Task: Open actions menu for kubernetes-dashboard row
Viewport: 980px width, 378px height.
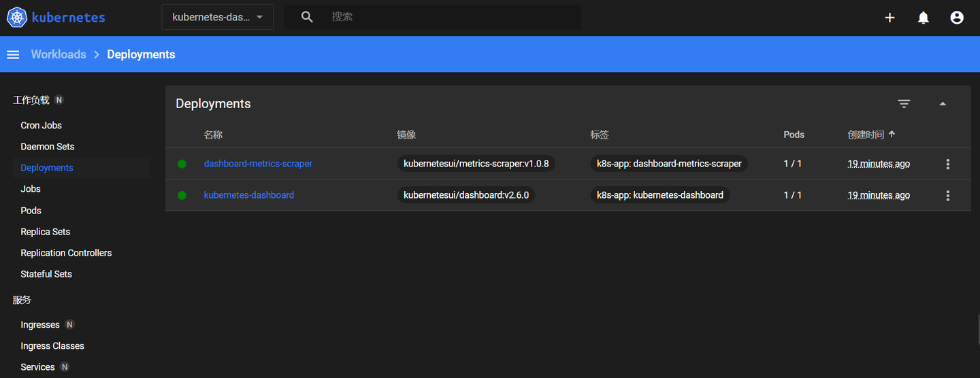Action: point(948,195)
